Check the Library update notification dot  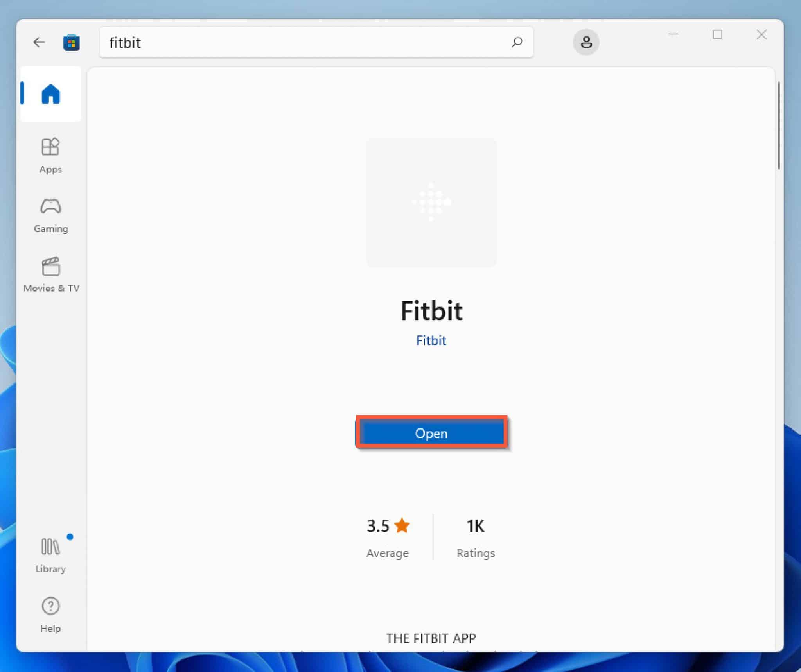(70, 537)
